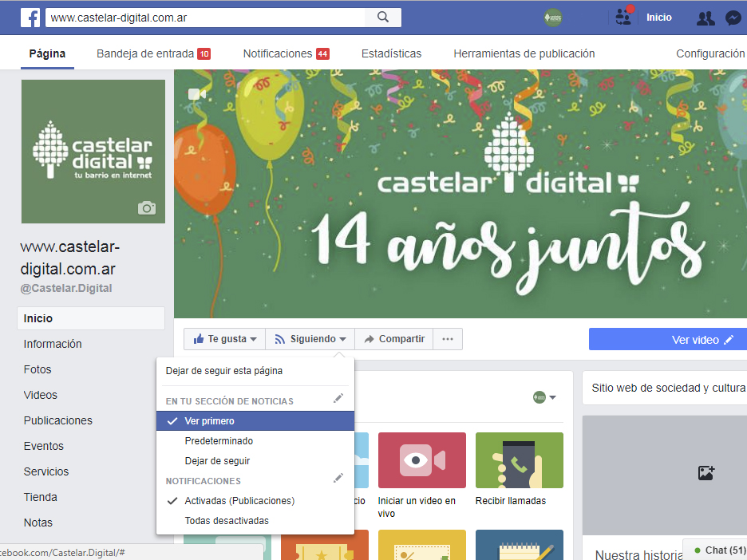Click the add photo icon in story panel

(705, 473)
